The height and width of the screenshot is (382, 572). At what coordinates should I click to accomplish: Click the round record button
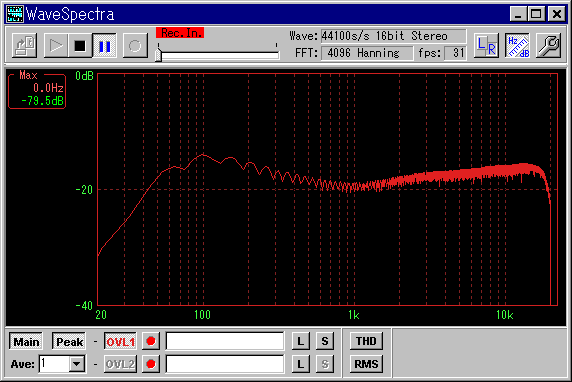tap(135, 46)
